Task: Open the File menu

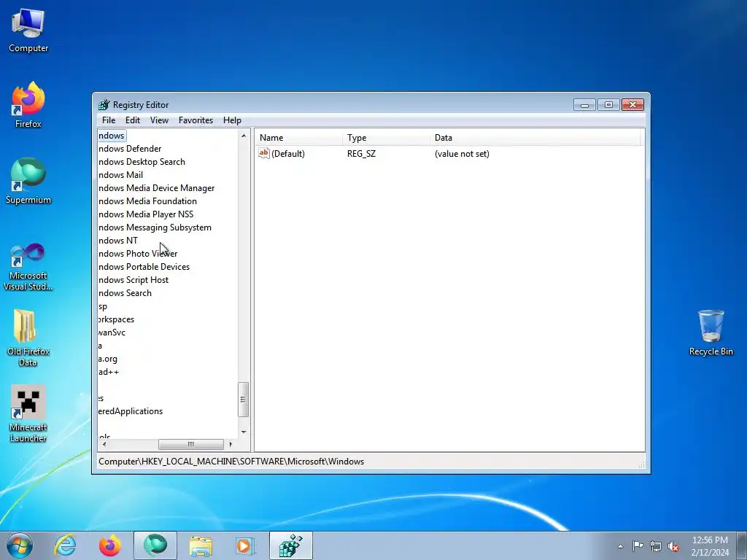Action: (x=109, y=120)
